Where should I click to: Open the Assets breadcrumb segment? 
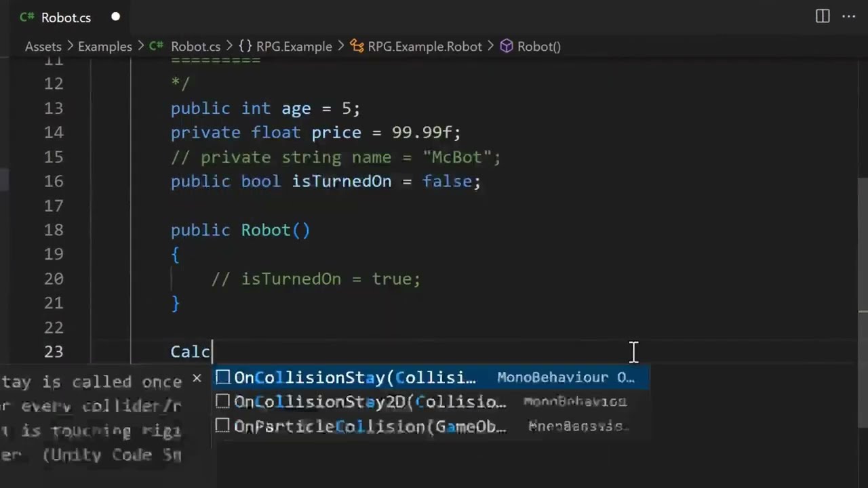[x=43, y=47]
